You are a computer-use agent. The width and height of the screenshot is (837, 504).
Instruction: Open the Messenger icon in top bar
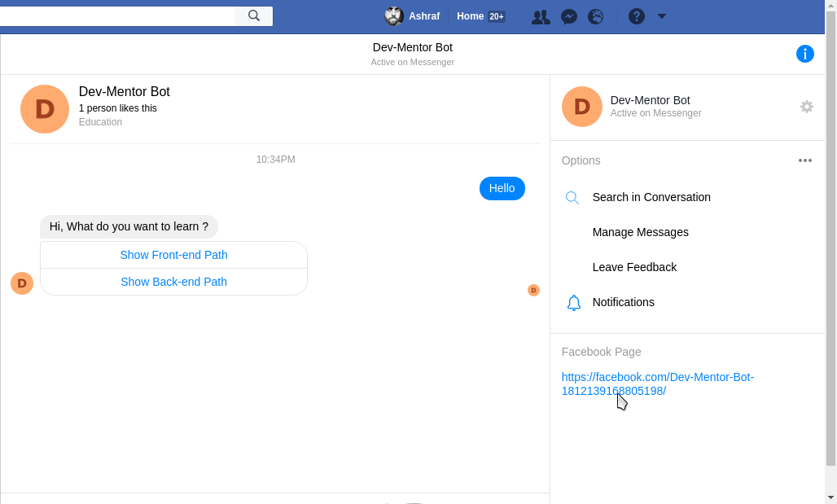pyautogui.click(x=569, y=16)
